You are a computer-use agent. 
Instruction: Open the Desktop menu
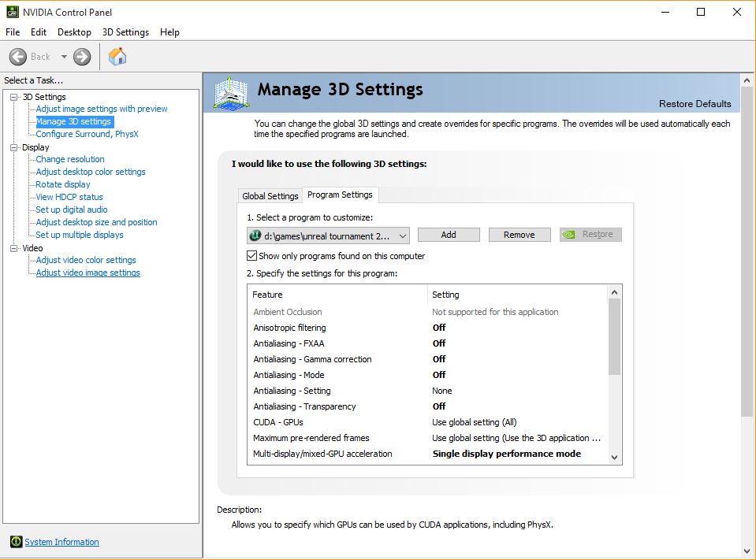coord(74,32)
